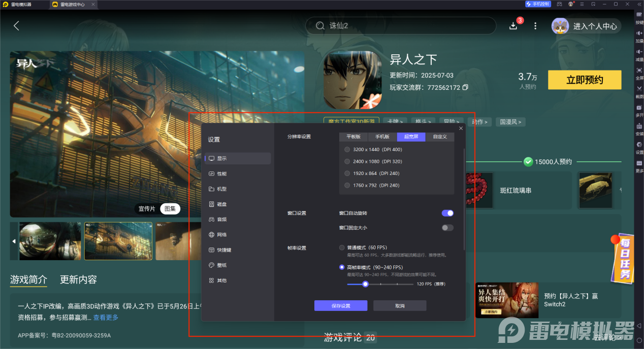Switch to 自定义 resolution tab
This screenshot has width=644, height=349.
tap(440, 137)
